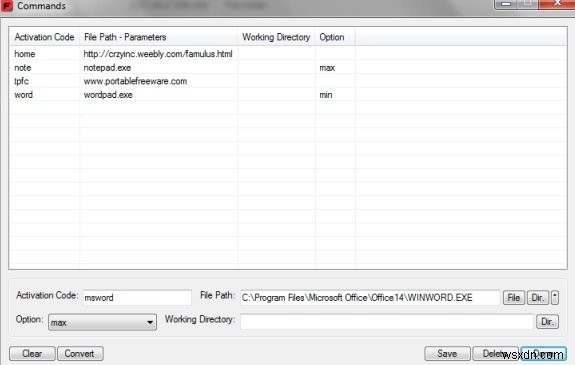Sort by the Activation Code column header
575x365 pixels.
pos(44,37)
